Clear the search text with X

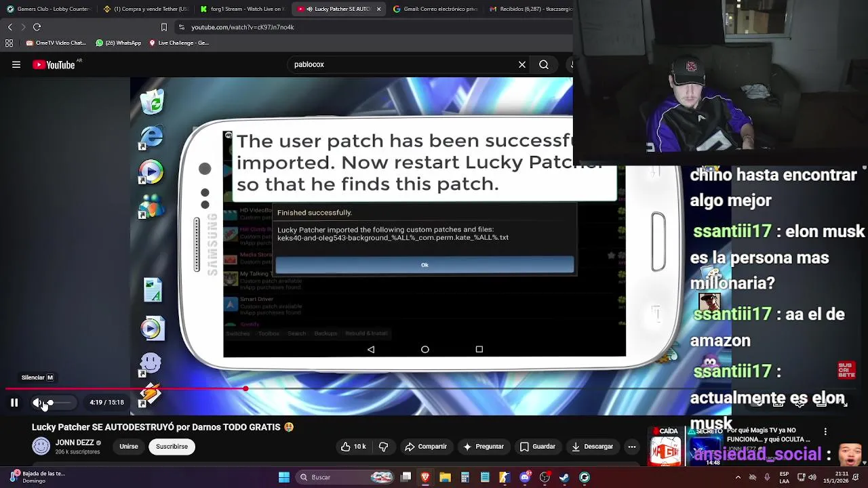pos(522,64)
